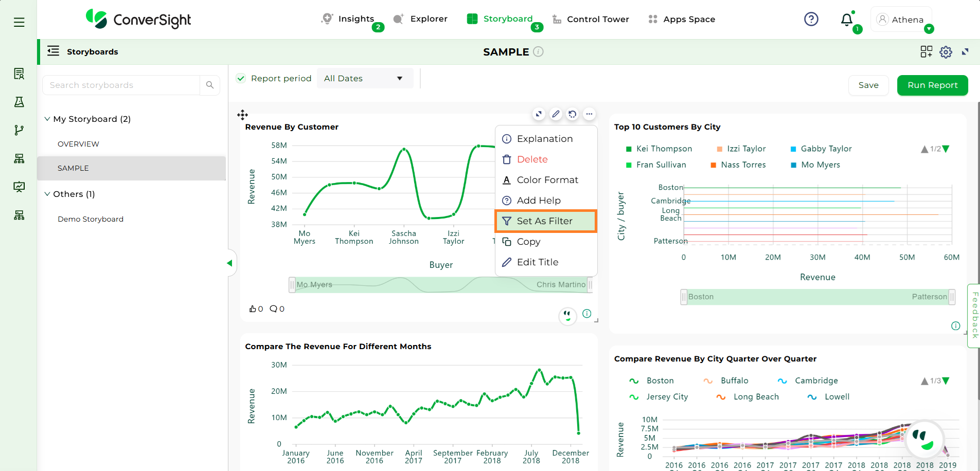Screen dimensions: 980x471
Task: Open the All Dates dropdown
Action: 364,78
